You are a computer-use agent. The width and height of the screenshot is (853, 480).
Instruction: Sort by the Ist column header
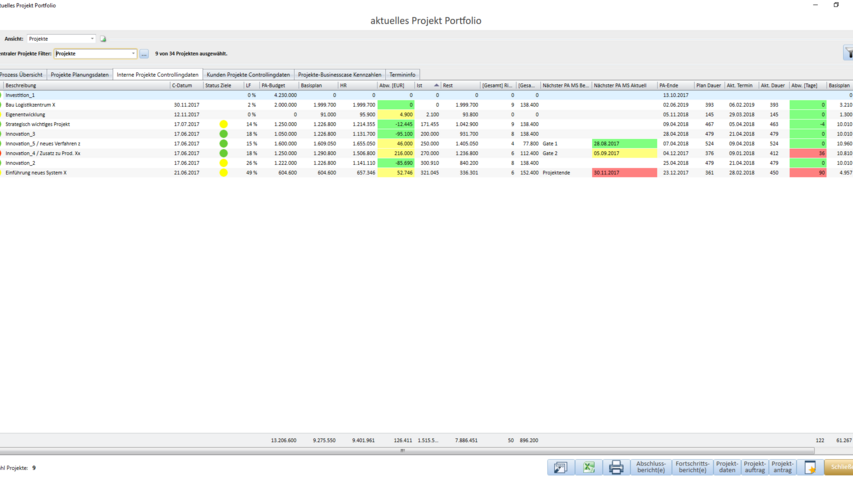click(x=425, y=86)
